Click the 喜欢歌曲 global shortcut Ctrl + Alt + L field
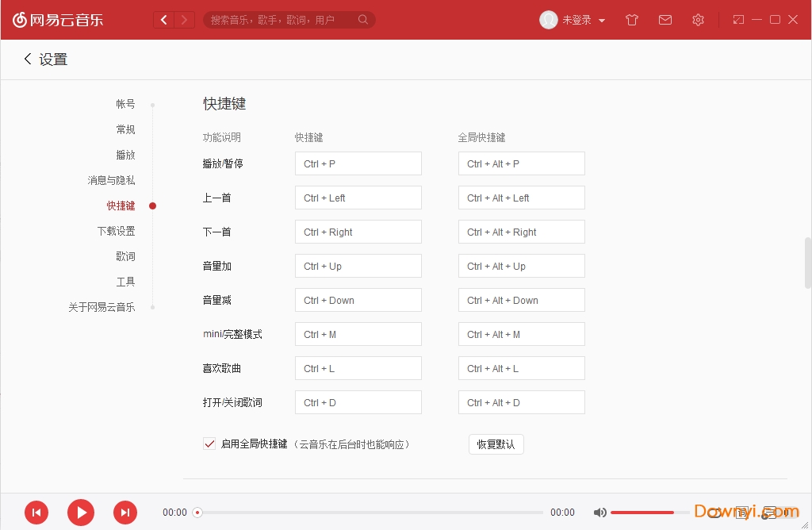812x530 pixels. [521, 369]
